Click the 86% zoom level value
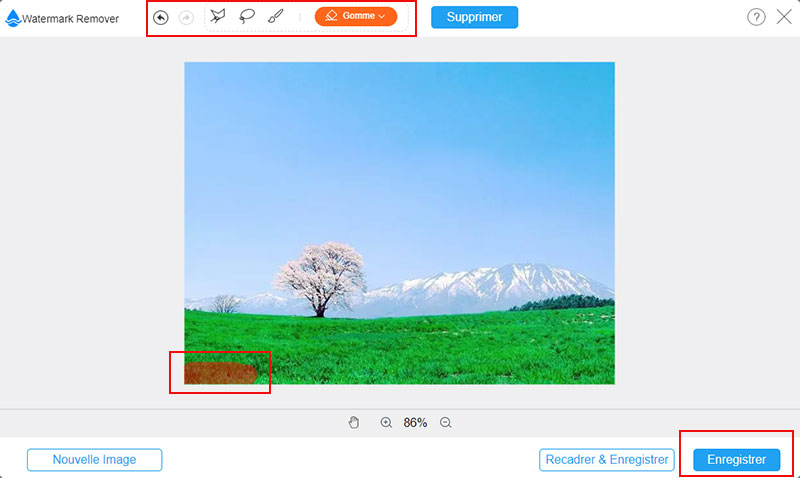800x478 pixels. click(415, 423)
